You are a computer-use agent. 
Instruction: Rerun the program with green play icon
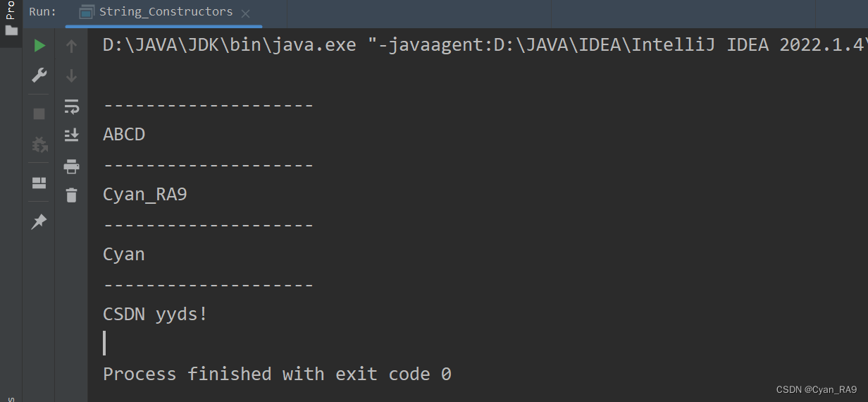tap(39, 46)
